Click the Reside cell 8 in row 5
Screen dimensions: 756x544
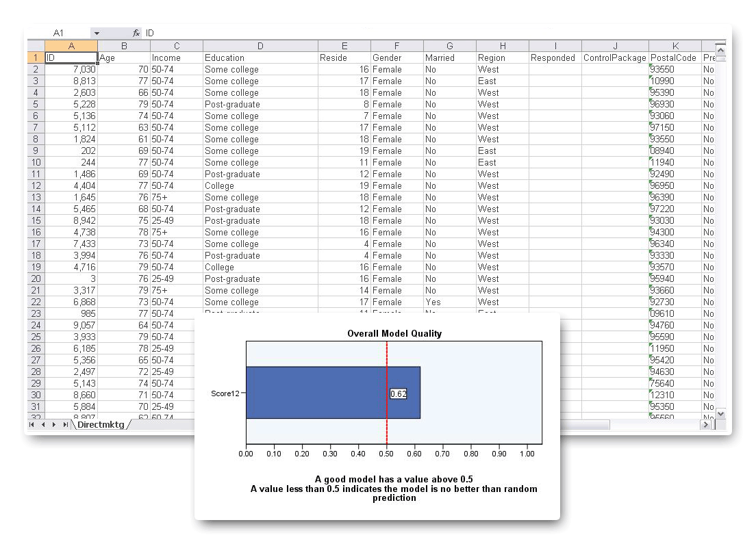pyautogui.click(x=344, y=104)
